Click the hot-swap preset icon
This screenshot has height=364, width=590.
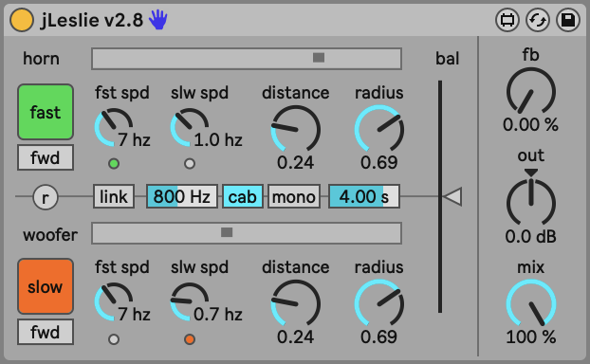tap(537, 20)
